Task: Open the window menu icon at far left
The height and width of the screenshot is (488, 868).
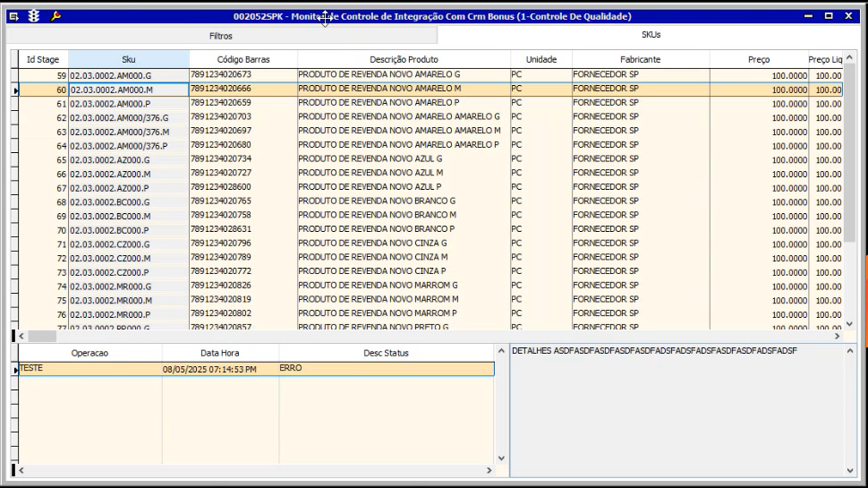Action: 13,16
